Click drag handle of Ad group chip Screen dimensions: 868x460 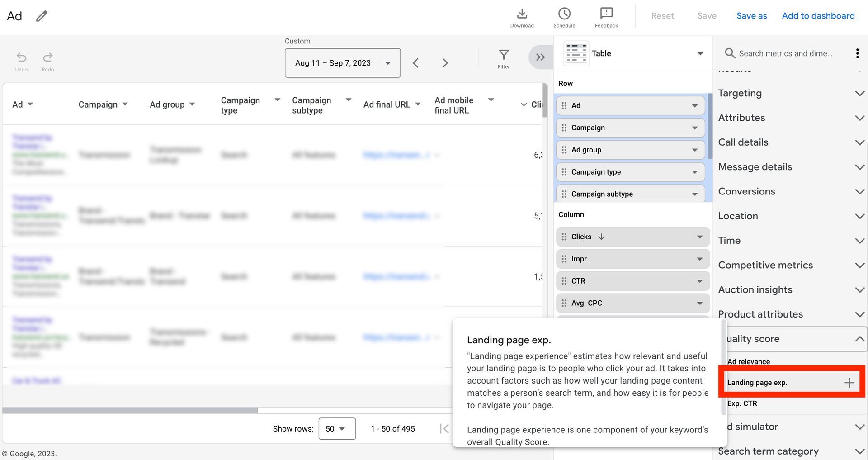click(x=564, y=150)
